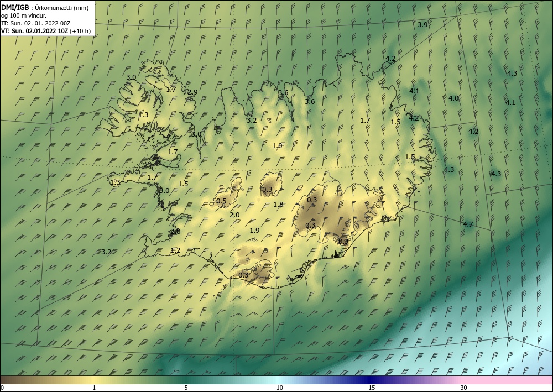
Task: Click the 4.7 value on the map
Action: tap(468, 224)
